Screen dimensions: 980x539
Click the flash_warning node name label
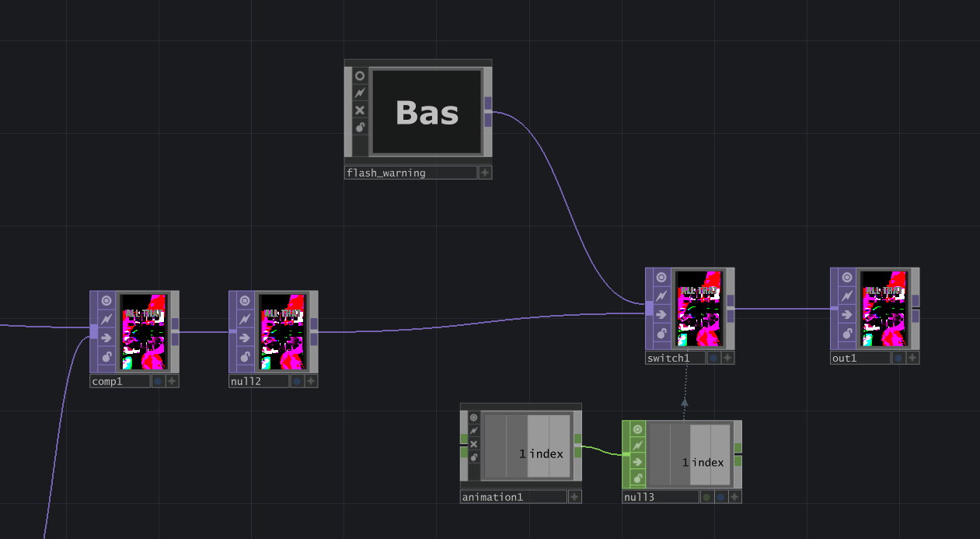coord(410,173)
